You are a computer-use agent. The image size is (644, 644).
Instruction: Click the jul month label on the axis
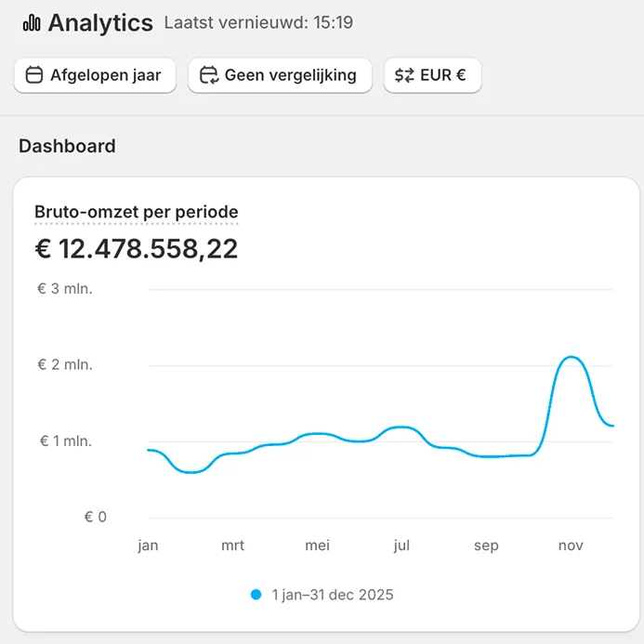pyautogui.click(x=401, y=545)
